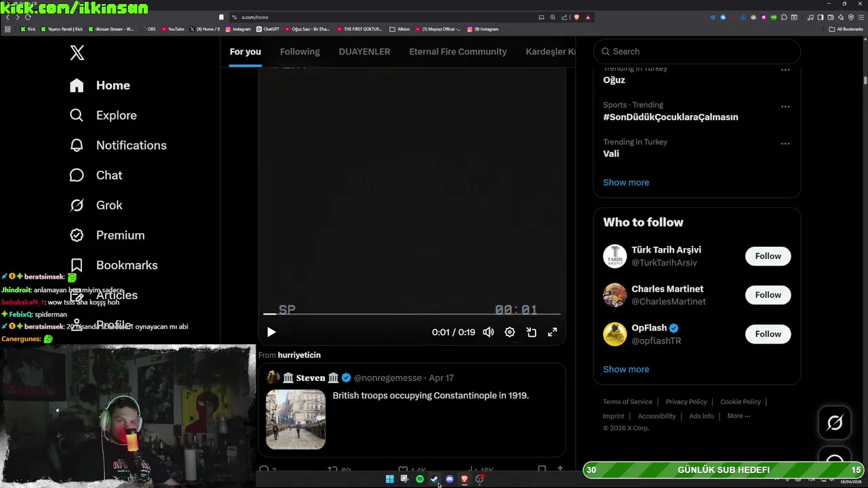The width and height of the screenshot is (868, 488).
Task: Switch to the DUAYENLER tab
Action: pos(364,52)
